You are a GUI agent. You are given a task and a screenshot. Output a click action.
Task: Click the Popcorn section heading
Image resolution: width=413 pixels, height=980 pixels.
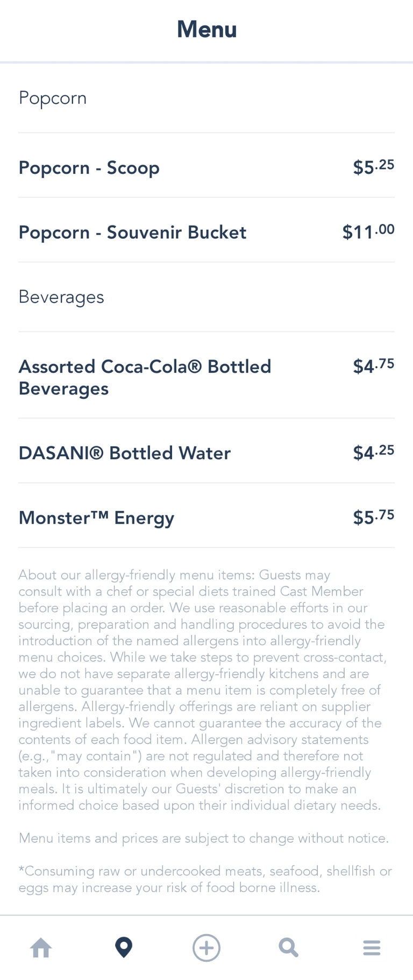[x=53, y=98]
